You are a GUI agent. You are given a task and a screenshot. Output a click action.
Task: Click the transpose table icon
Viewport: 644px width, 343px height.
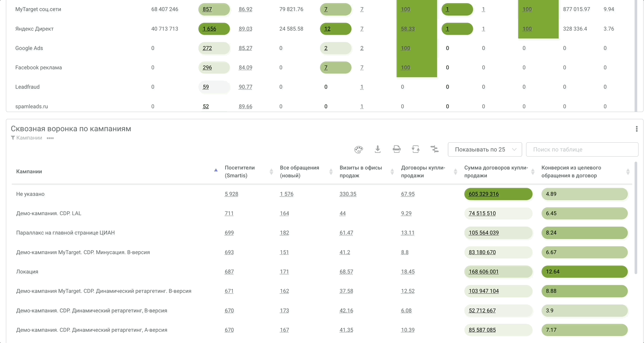[x=415, y=149]
